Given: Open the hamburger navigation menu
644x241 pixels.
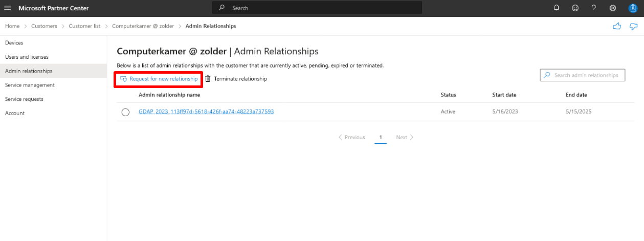Looking at the screenshot, I should click(x=8, y=8).
